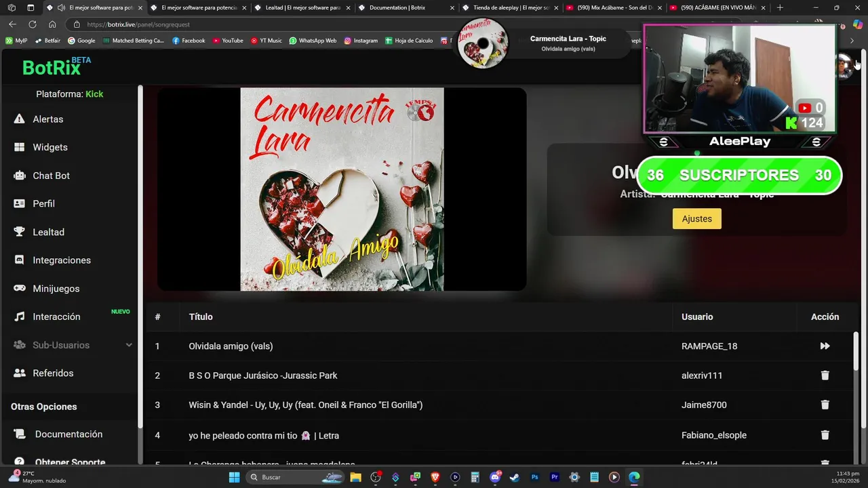Screen dimensions: 868x488
Task: Open the Lealtad section
Action: click(48, 232)
